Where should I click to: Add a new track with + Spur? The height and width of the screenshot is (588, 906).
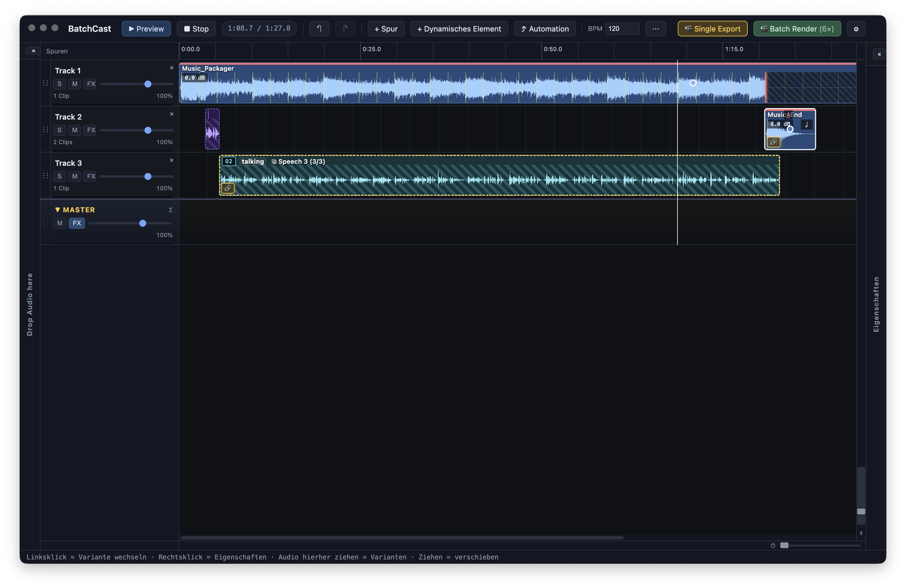[386, 29]
